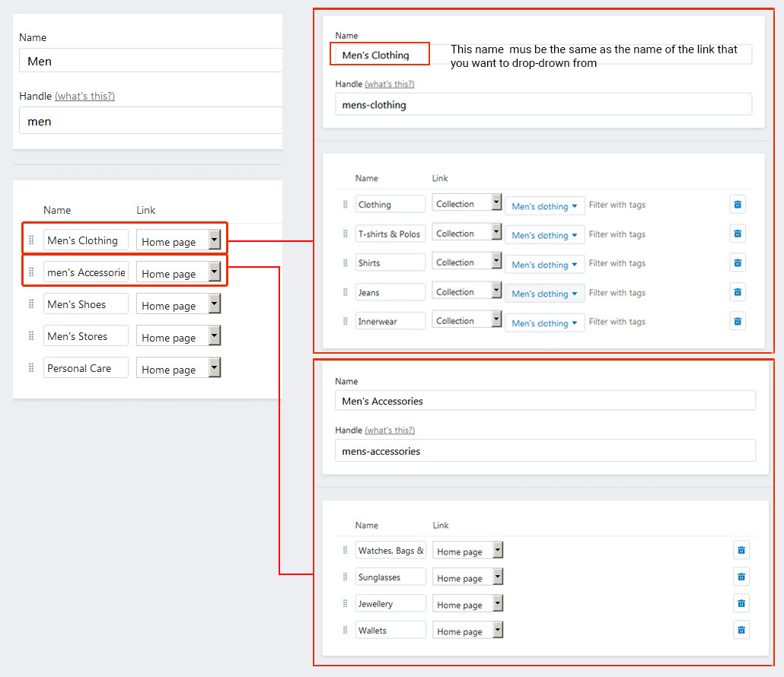
Task: Click trash icon for T-shirts & Polos row
Action: (737, 234)
